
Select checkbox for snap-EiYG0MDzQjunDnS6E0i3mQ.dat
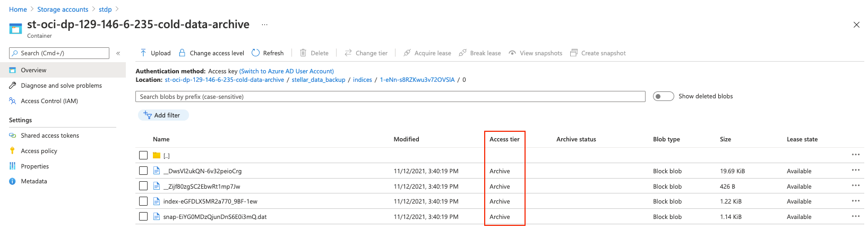pos(143,217)
